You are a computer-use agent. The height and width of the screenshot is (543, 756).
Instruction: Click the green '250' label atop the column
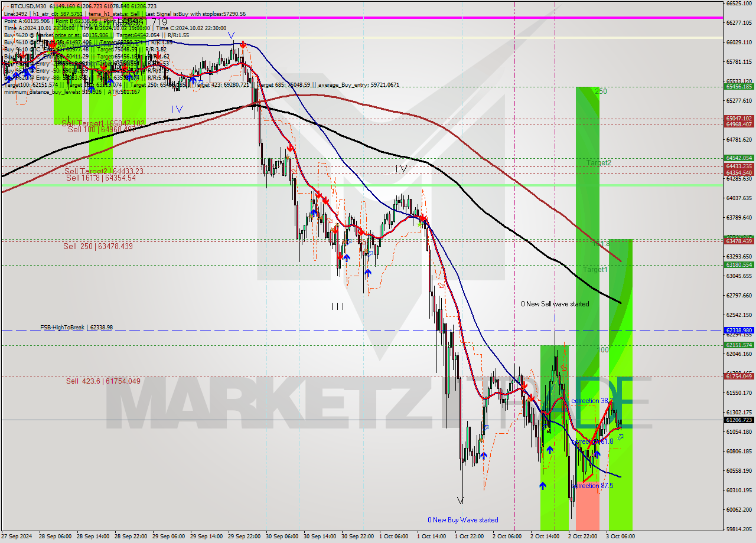601,91
